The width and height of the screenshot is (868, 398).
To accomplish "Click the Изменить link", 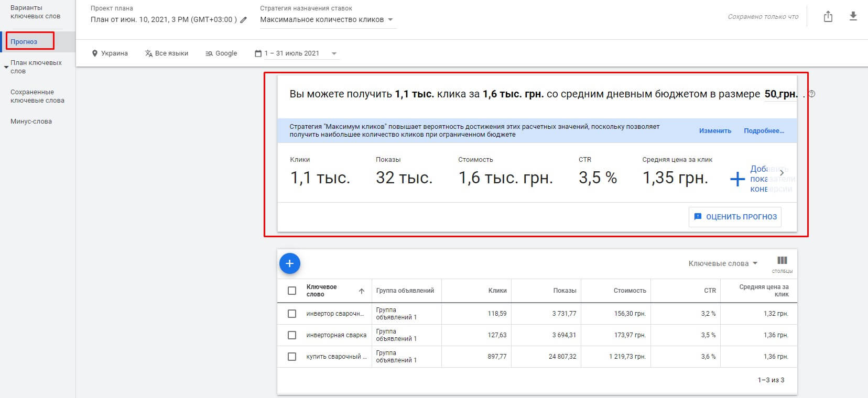I will click(715, 131).
